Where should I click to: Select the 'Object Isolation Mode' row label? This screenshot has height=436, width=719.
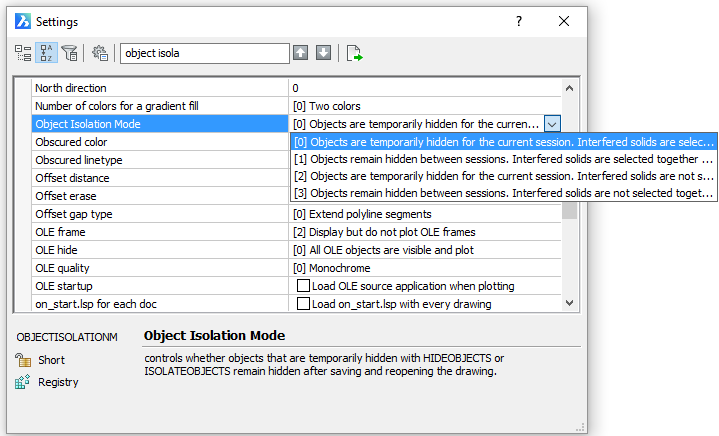(x=160, y=124)
